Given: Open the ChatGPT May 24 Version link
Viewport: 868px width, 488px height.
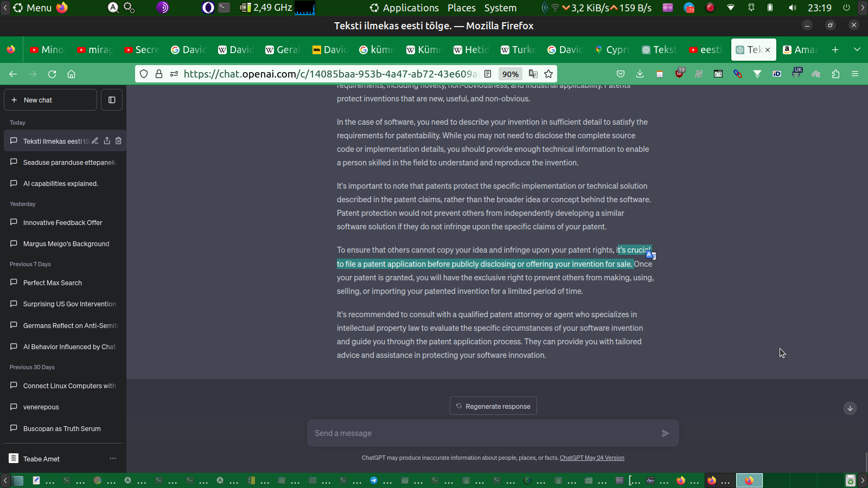Looking at the screenshot, I should tap(592, 458).
